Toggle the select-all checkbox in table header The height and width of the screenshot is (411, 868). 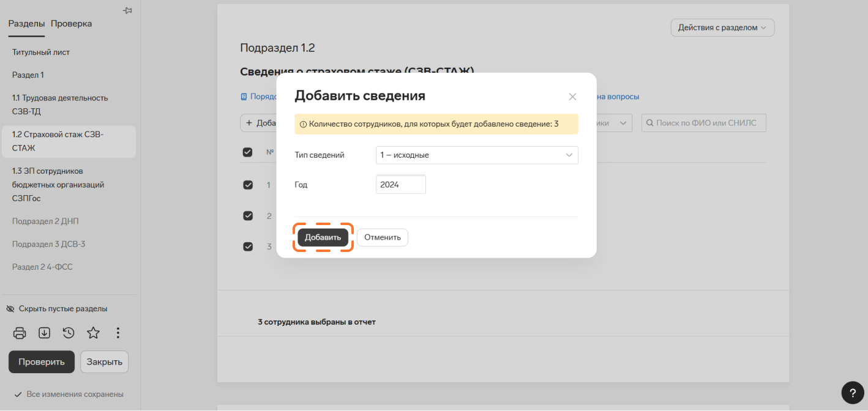click(x=248, y=152)
